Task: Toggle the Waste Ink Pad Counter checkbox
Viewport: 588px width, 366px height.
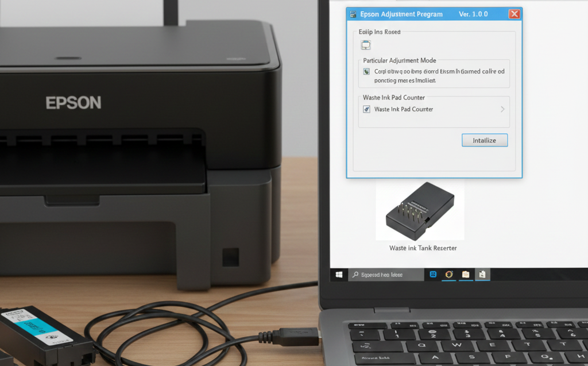Action: tap(366, 109)
